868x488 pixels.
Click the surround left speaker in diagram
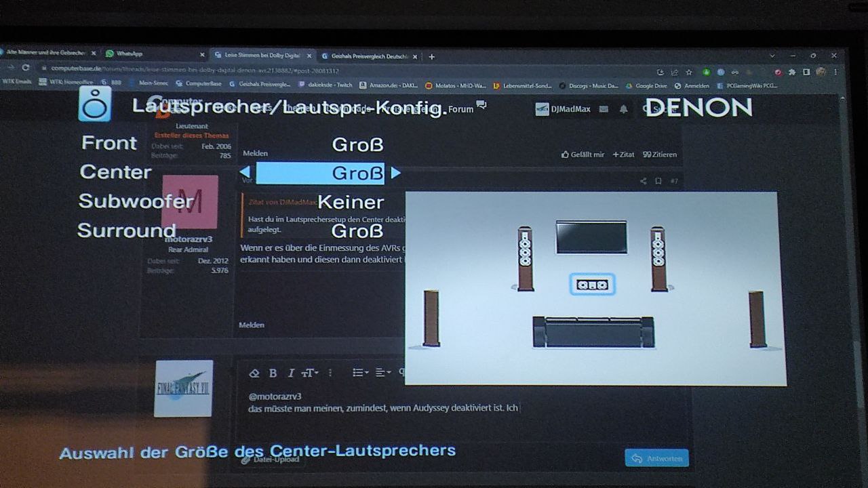coord(431,318)
